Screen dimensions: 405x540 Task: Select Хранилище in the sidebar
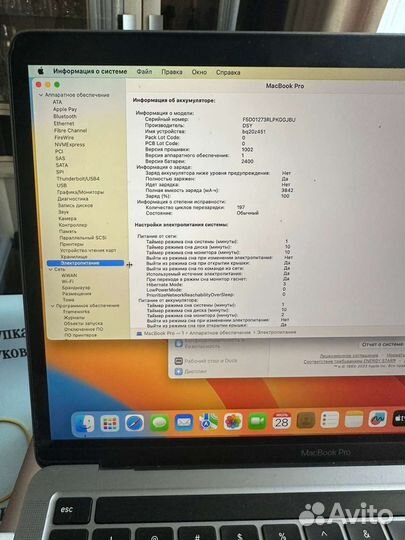(74, 257)
